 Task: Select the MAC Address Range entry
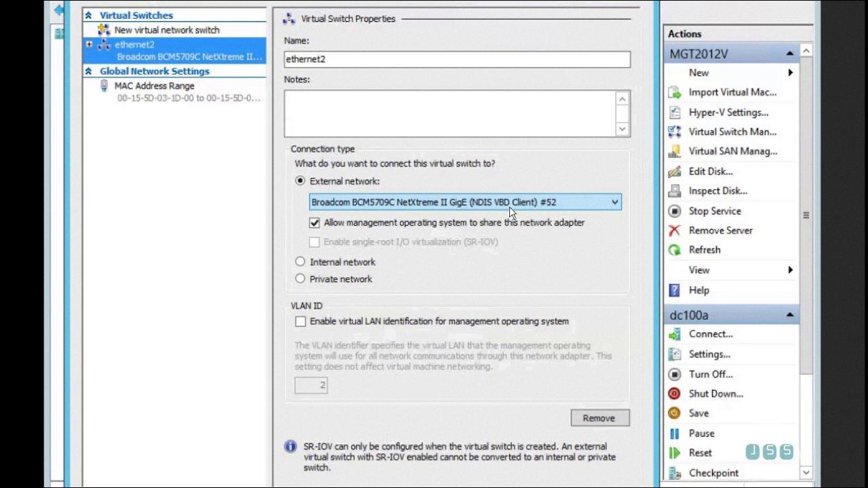click(155, 86)
